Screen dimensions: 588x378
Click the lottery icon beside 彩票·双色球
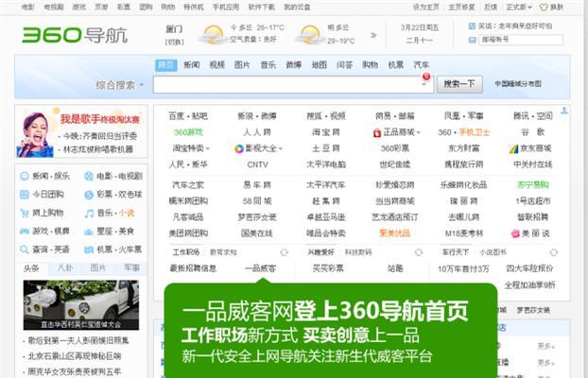tap(89, 195)
